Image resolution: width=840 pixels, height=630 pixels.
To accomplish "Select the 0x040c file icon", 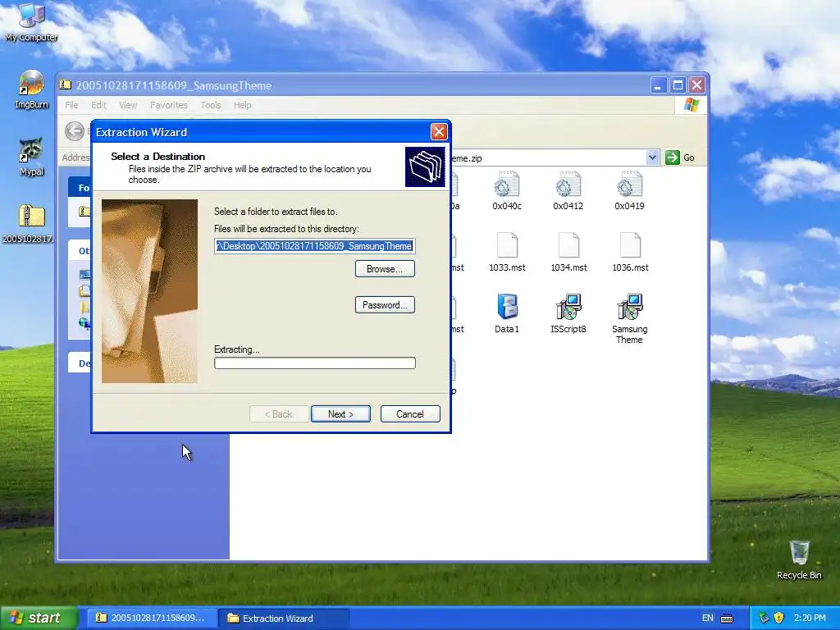I will [x=507, y=190].
